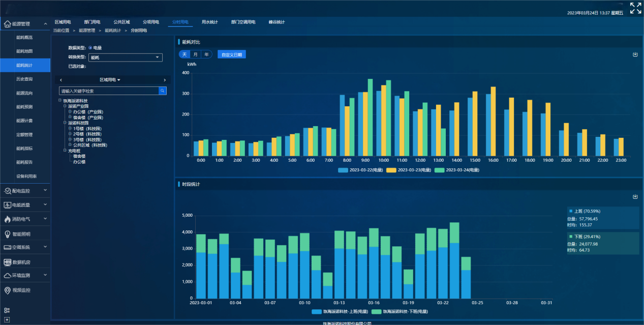Switch to the 用水统计 tab
The image size is (644, 325).
209,22
